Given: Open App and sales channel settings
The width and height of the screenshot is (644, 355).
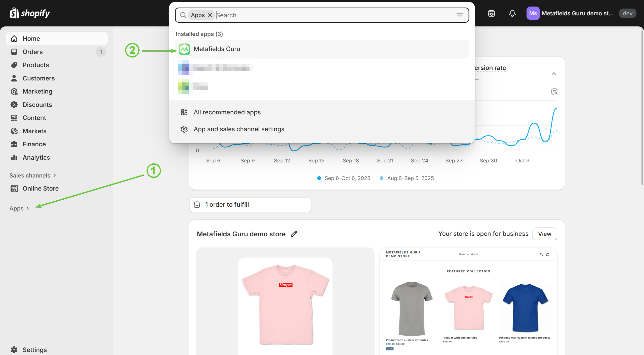Looking at the screenshot, I should point(239,129).
